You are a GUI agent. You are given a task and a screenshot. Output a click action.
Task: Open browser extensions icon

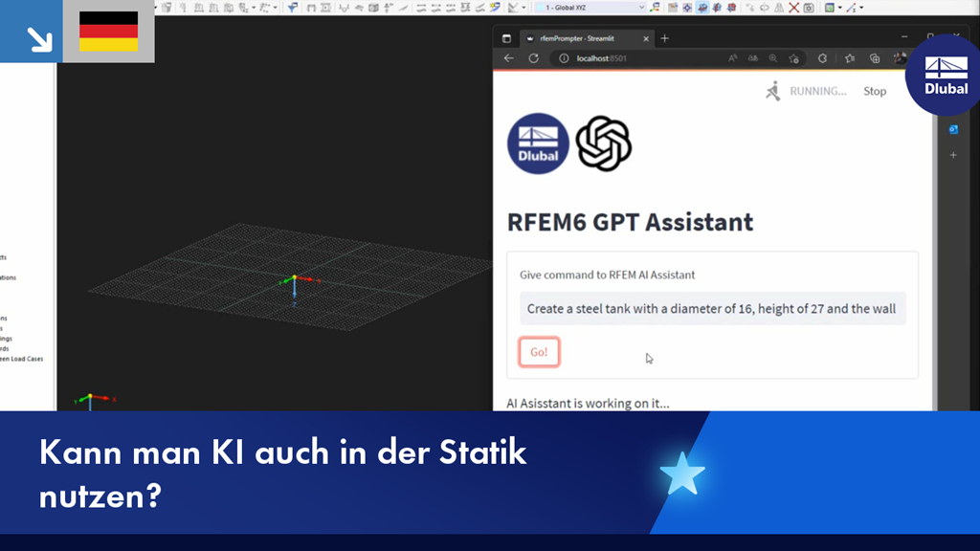822,58
